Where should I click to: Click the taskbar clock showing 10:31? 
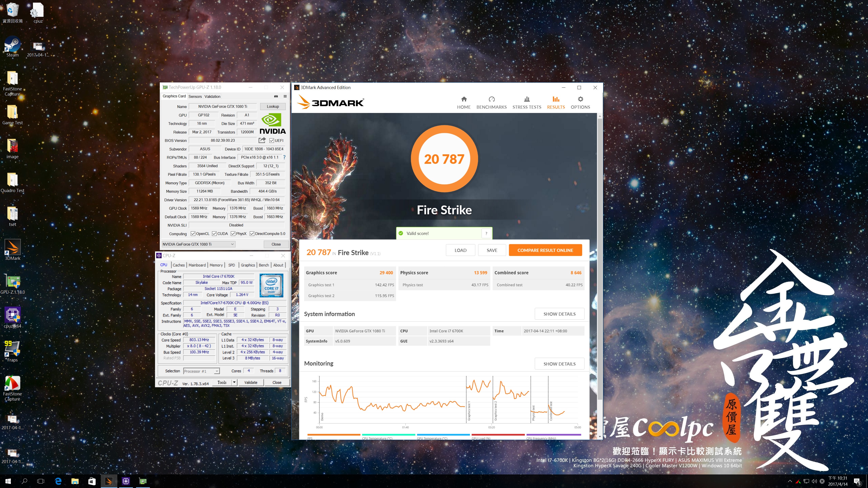pos(838,481)
